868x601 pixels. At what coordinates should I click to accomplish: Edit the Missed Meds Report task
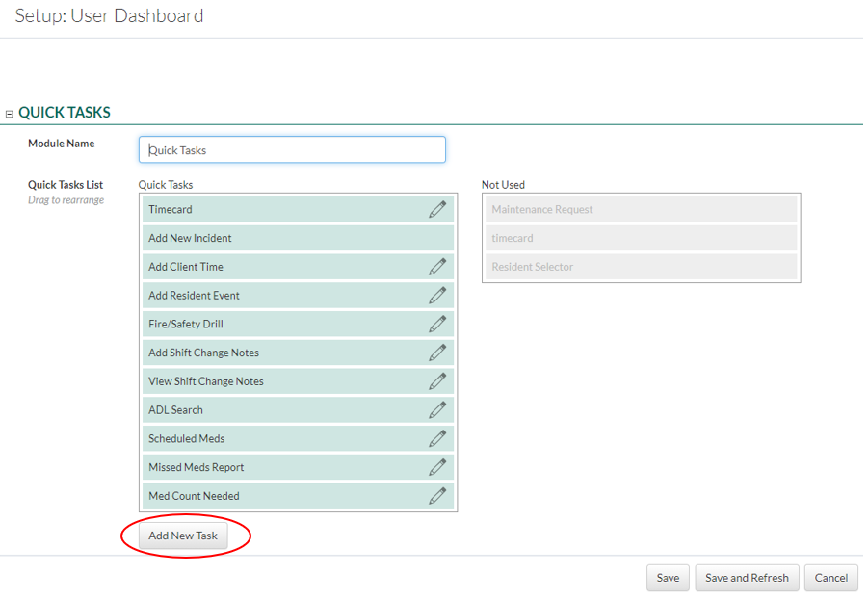point(437,467)
